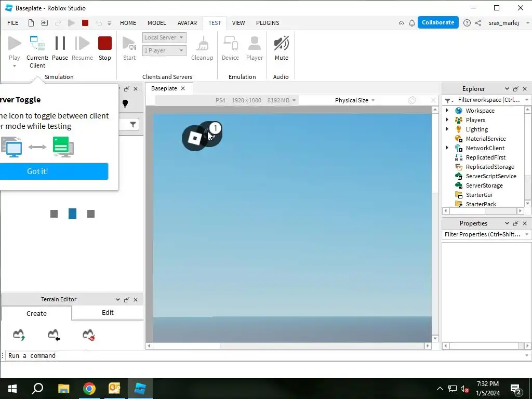Image resolution: width=532 pixels, height=399 pixels.
Task: Select the Baseplate document tab
Action: coord(164,88)
